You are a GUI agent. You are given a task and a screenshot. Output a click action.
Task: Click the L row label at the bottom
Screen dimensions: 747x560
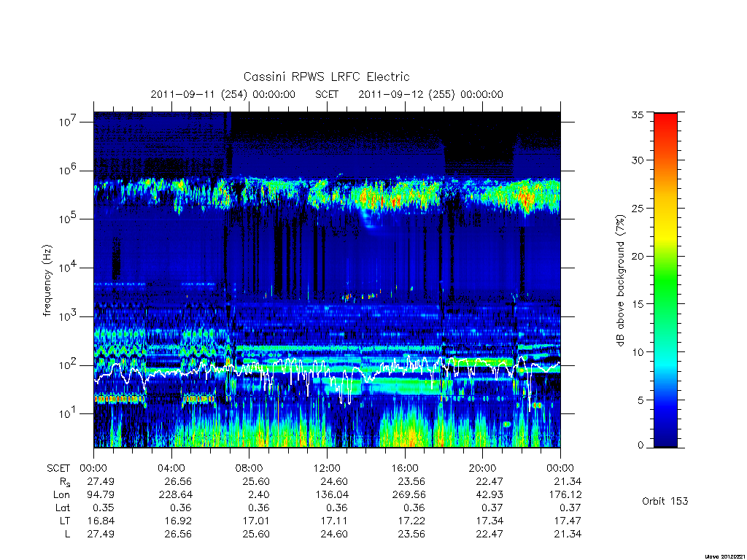[67, 534]
